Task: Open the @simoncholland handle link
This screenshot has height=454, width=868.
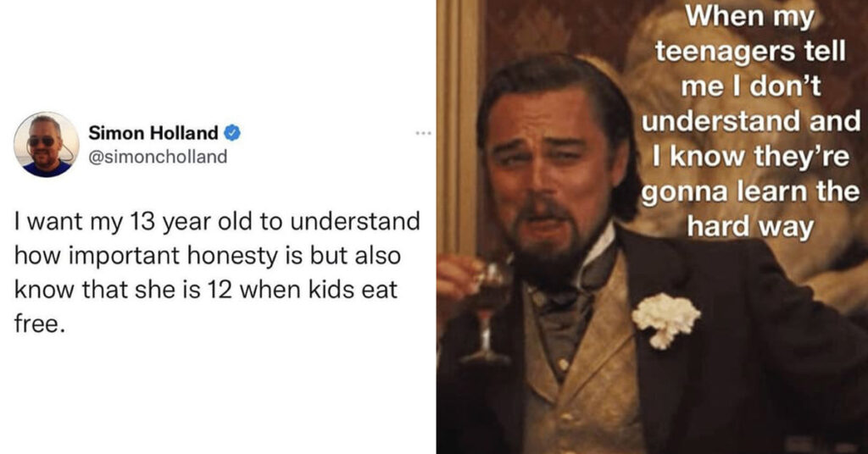Action: point(158,157)
